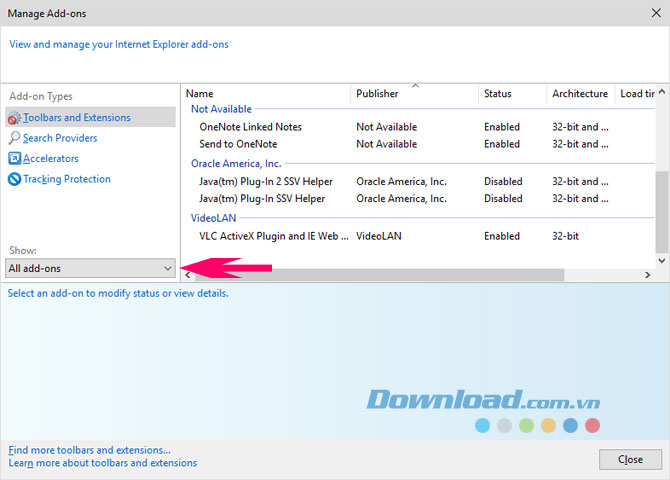
Task: Click the Toolbars and Extensions gear icon
Action: [14, 118]
